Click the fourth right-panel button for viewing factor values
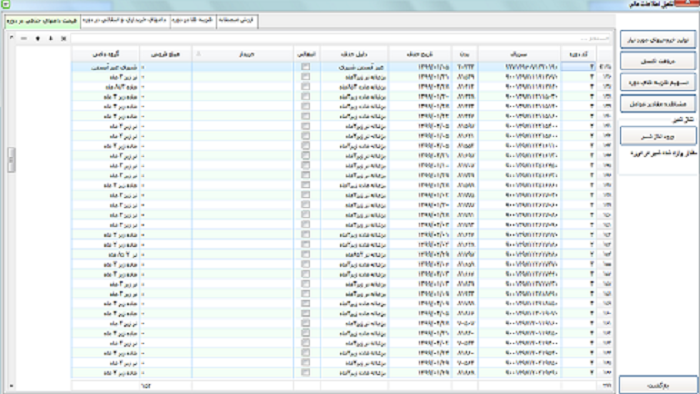 (658, 104)
